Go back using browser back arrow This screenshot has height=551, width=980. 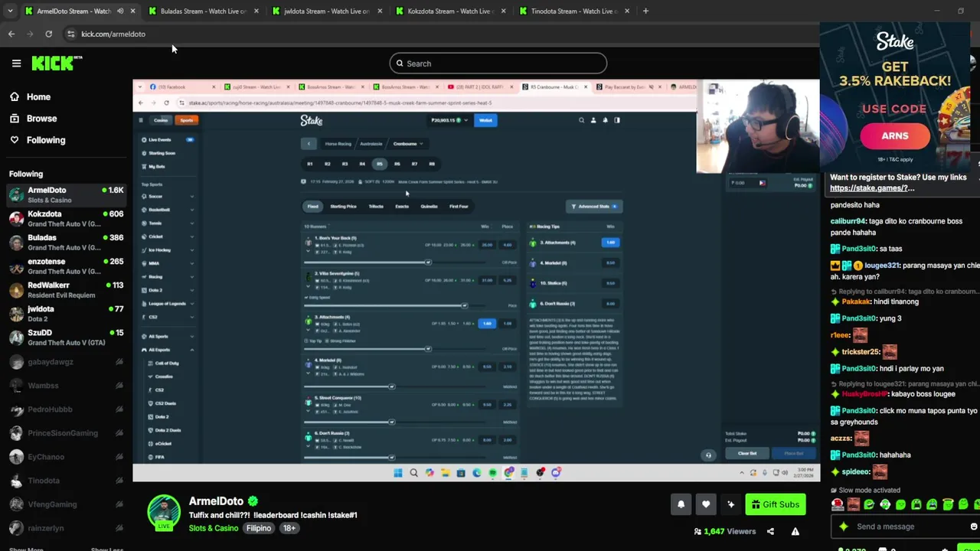[11, 34]
